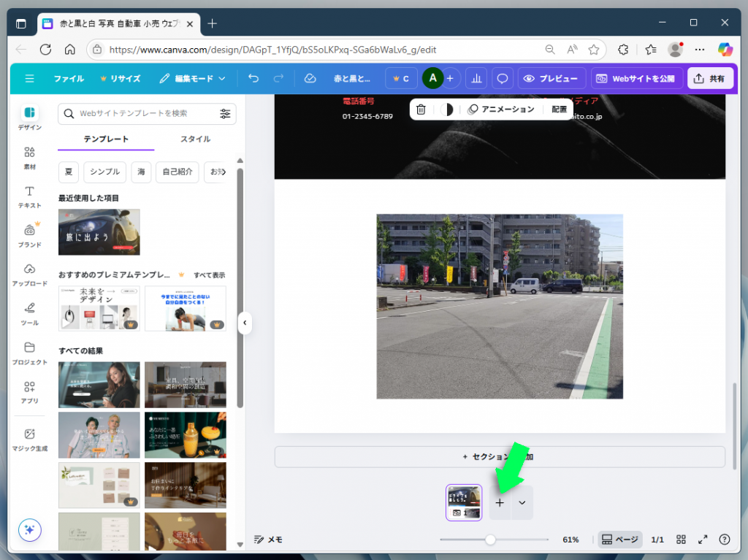Click the 共有 share button
Image resolution: width=748 pixels, height=560 pixels.
coord(710,78)
